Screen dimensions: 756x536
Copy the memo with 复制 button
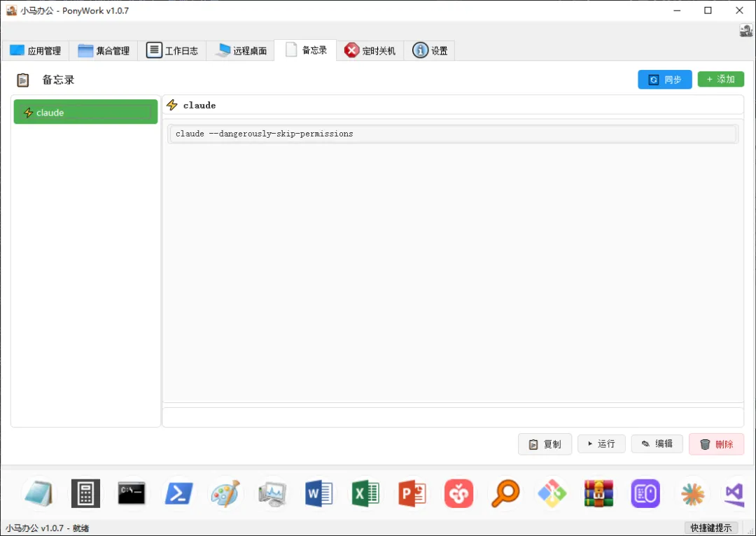545,444
